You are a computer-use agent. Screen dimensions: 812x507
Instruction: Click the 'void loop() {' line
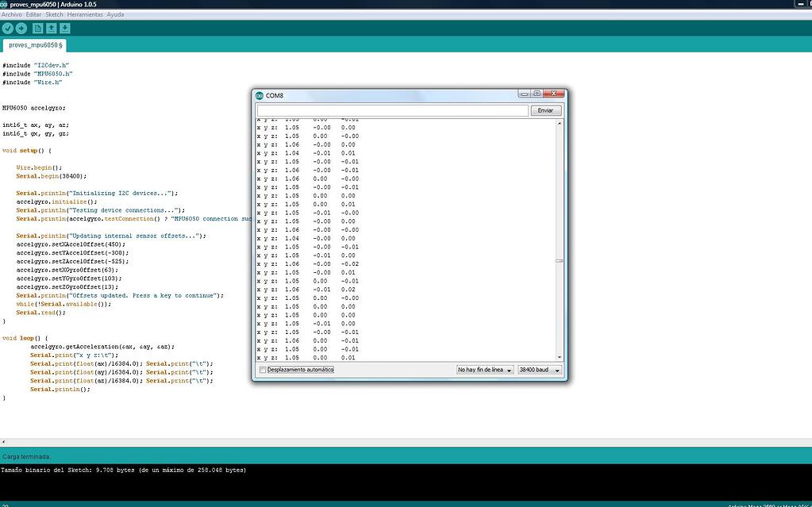pyautogui.click(x=25, y=338)
